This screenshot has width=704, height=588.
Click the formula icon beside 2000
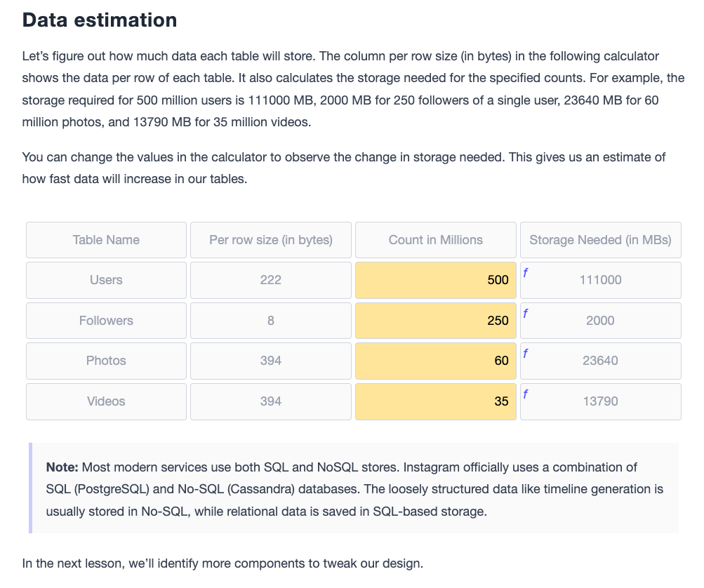[525, 313]
